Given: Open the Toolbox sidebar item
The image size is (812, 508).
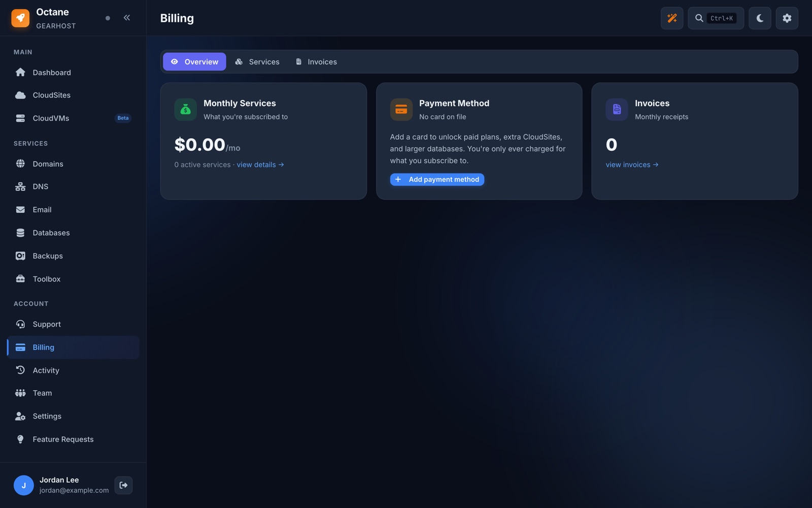Looking at the screenshot, I should [x=73, y=279].
